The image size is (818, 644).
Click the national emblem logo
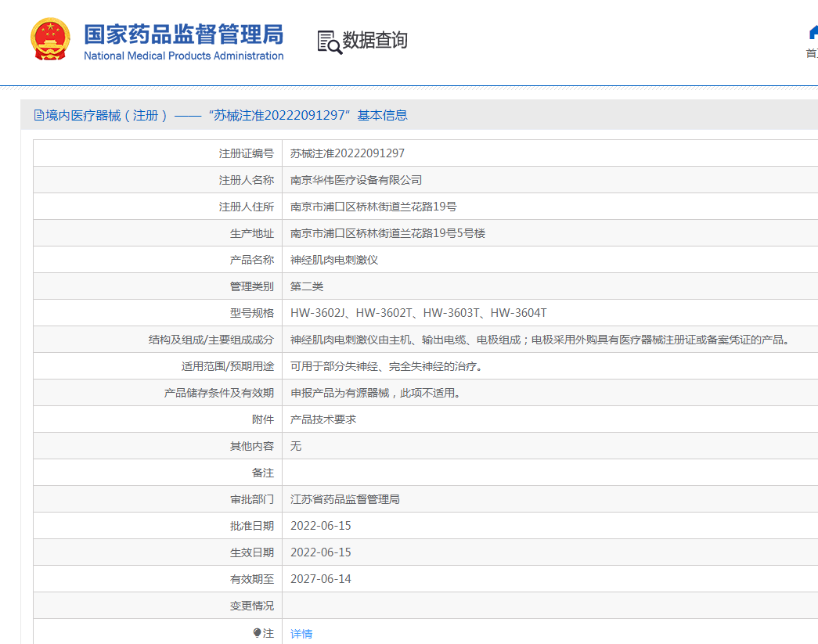click(50, 39)
